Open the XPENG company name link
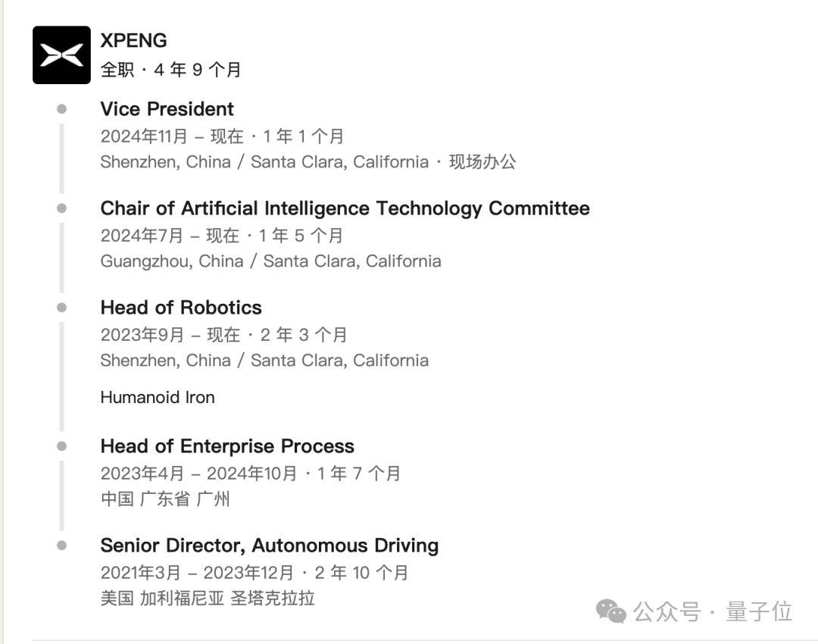This screenshot has height=644, width=818. pos(133,41)
